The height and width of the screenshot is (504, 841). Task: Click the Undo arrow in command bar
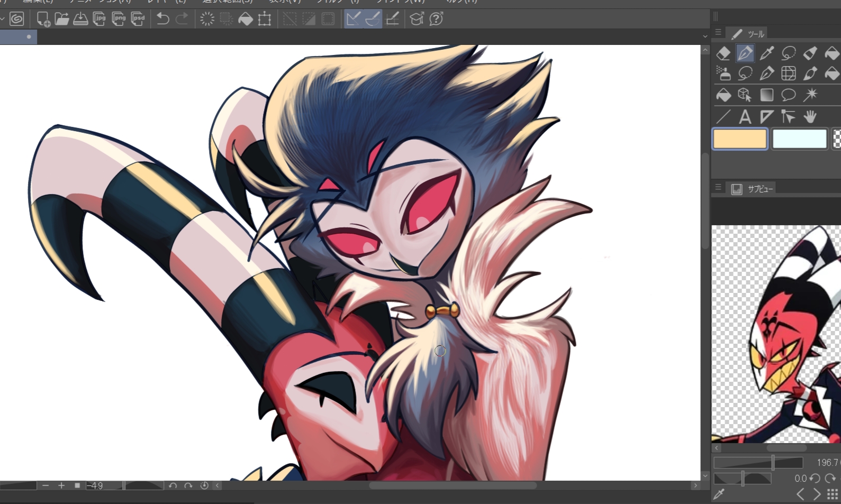coord(162,19)
